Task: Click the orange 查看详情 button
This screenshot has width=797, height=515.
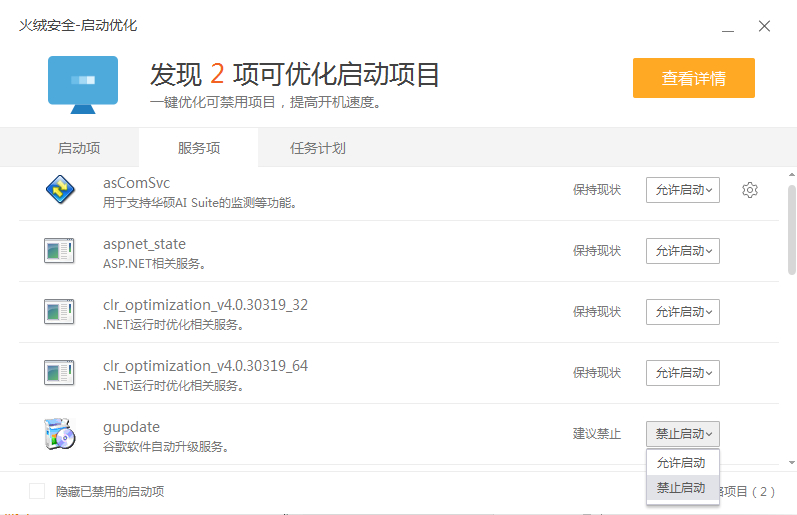Action: 694,78
